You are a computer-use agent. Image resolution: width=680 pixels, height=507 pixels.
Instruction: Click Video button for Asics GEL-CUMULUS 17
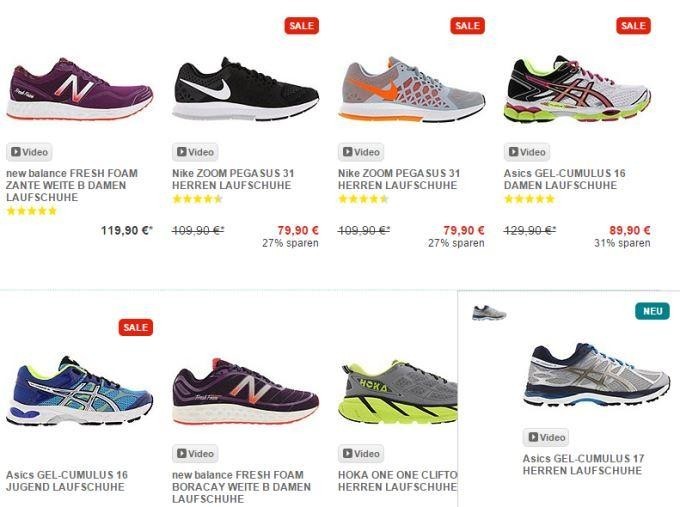(x=546, y=437)
